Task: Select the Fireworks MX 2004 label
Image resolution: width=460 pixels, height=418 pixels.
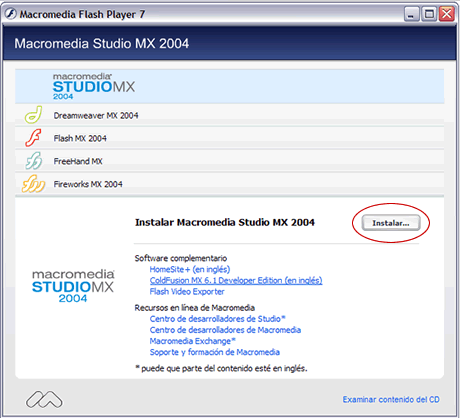Action: pyautogui.click(x=88, y=184)
